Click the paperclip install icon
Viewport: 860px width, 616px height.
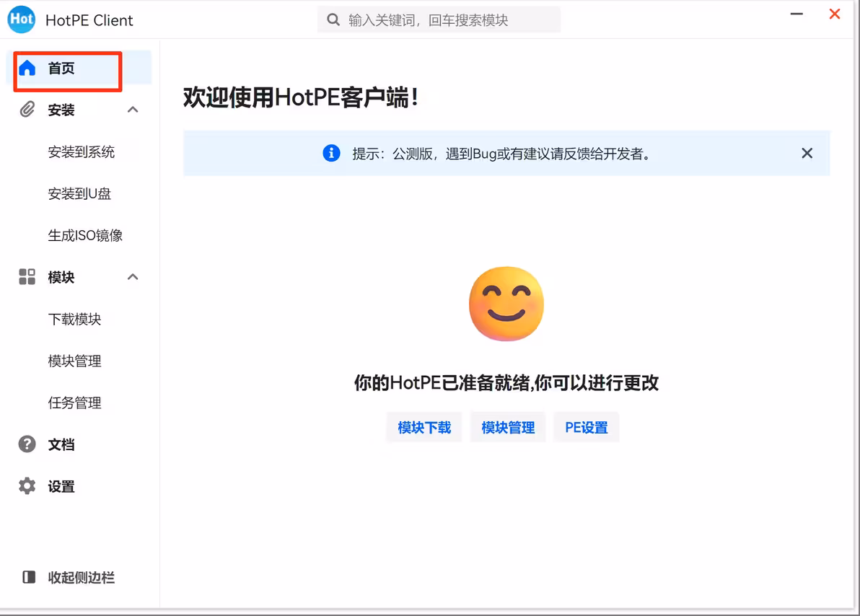click(x=27, y=110)
